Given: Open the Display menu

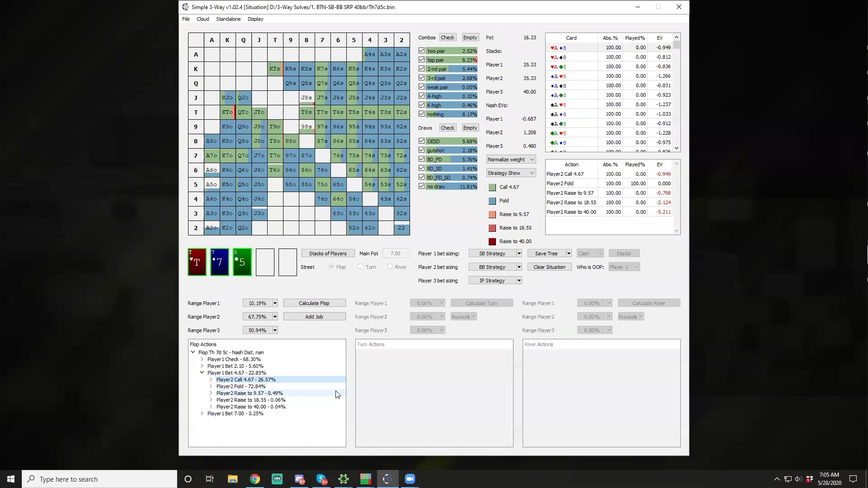Looking at the screenshot, I should pos(255,19).
